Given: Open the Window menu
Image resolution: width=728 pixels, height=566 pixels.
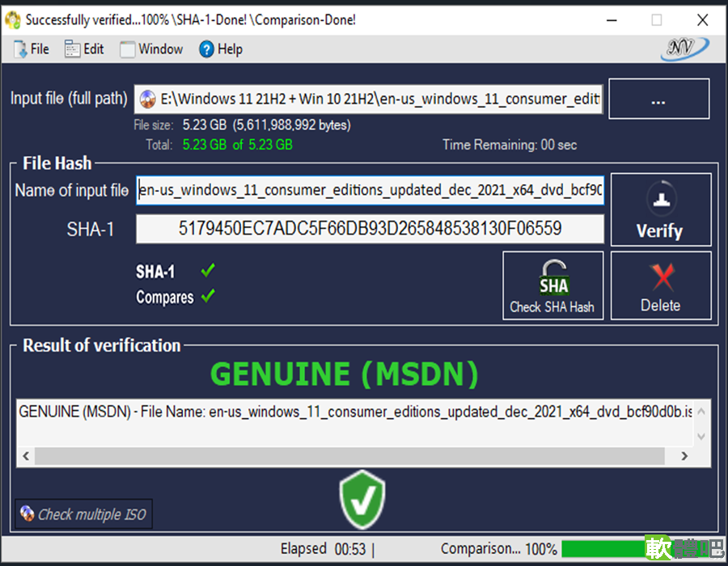Looking at the screenshot, I should [151, 49].
